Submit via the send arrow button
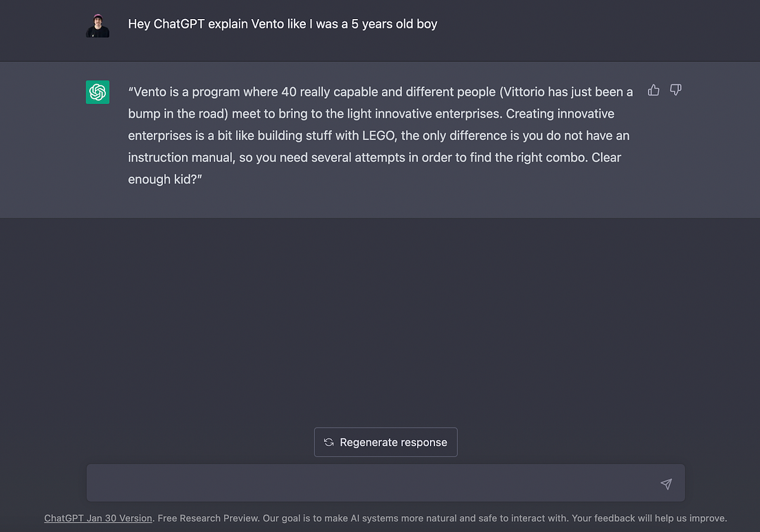 point(666,484)
